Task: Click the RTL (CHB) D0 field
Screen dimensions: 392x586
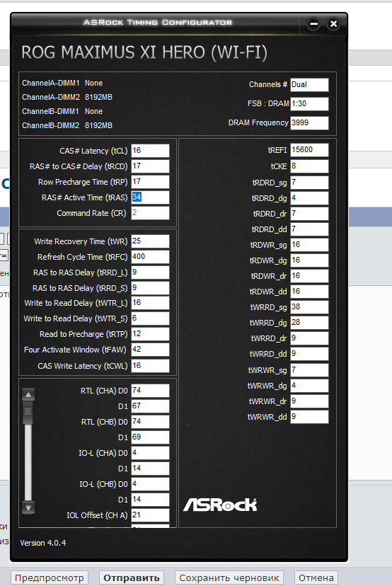Action: [x=150, y=422]
